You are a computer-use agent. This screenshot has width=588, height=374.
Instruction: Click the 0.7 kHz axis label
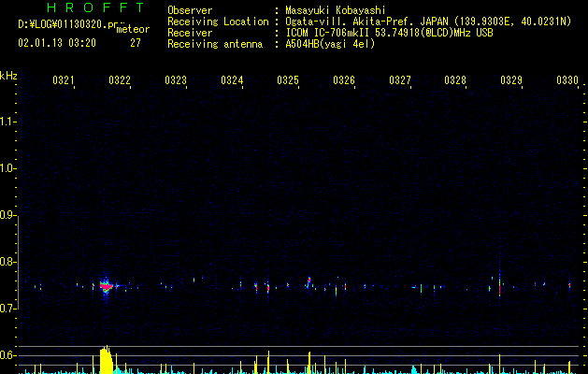point(7,309)
